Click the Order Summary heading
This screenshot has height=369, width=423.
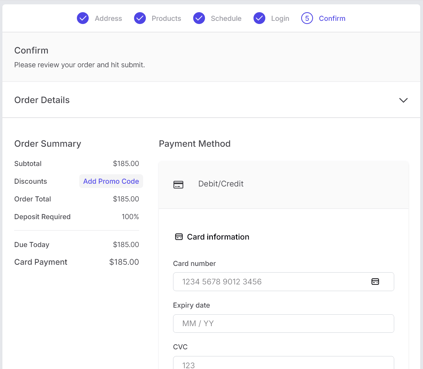pos(48,144)
